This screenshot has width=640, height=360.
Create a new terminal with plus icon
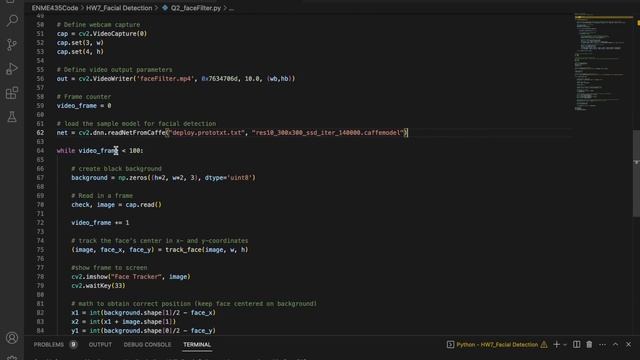556,344
